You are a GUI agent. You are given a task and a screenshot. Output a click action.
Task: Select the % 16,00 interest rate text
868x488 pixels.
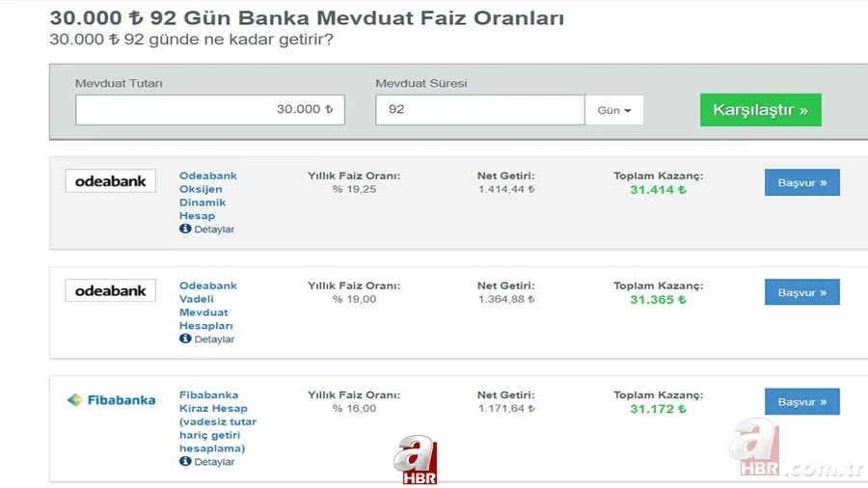(354, 408)
